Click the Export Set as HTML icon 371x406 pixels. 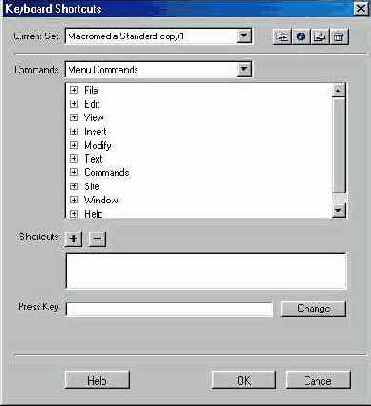click(x=320, y=37)
